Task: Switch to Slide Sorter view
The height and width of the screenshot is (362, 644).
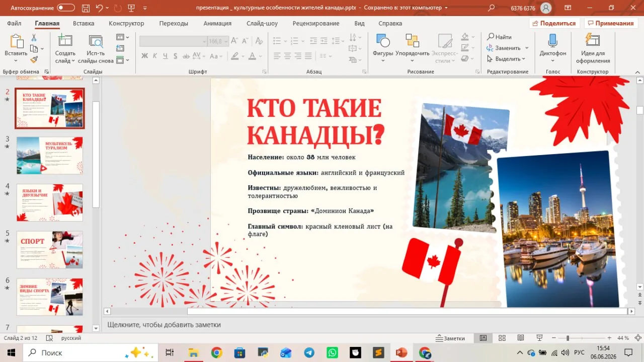Action: click(x=502, y=338)
